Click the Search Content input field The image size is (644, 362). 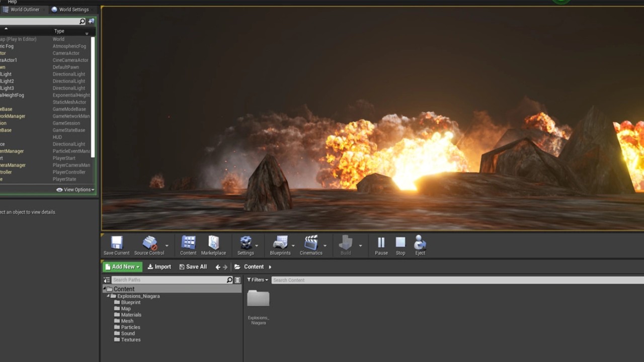pos(453,280)
